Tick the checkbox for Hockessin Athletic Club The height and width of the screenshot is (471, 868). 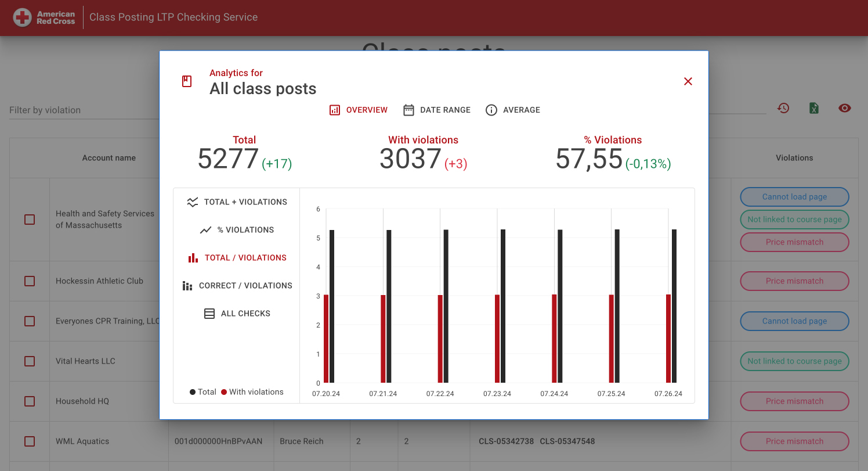(x=30, y=281)
